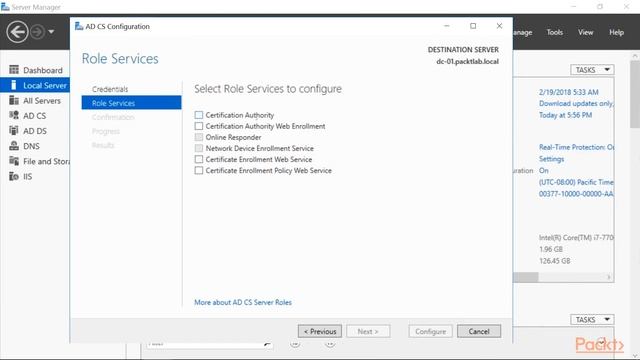
Task: Click the Previous button
Action: click(x=320, y=331)
